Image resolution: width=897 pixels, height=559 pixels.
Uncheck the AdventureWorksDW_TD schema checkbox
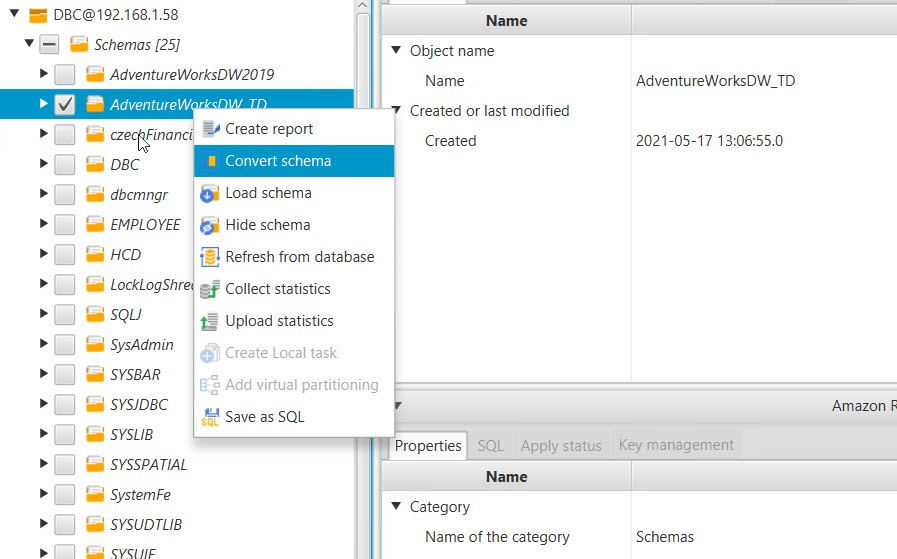coord(65,104)
